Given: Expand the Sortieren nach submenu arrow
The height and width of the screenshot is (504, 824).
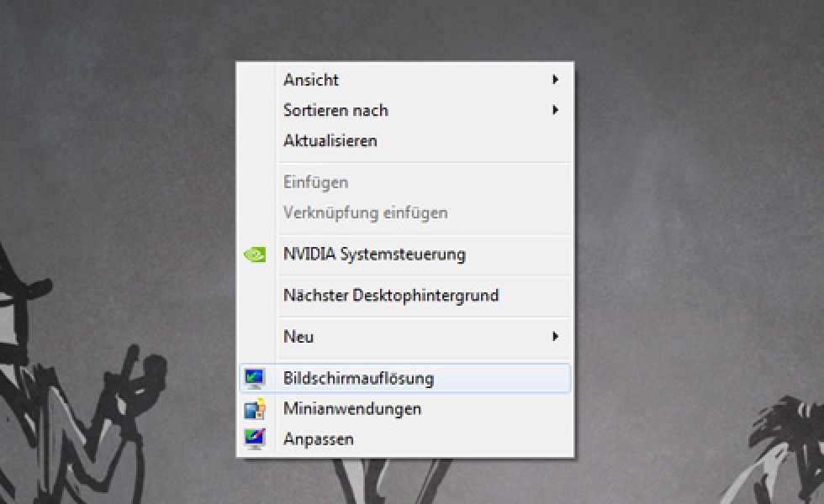Looking at the screenshot, I should [555, 110].
